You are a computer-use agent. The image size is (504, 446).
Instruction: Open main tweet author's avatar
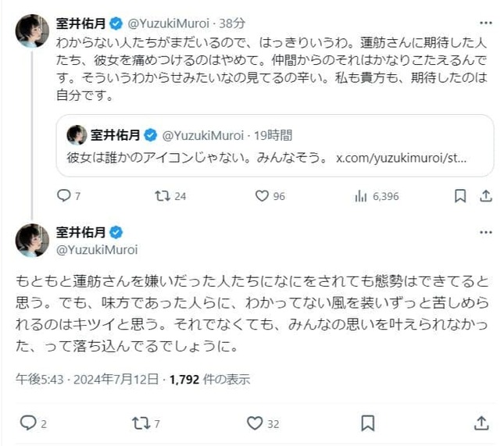pos(32,240)
